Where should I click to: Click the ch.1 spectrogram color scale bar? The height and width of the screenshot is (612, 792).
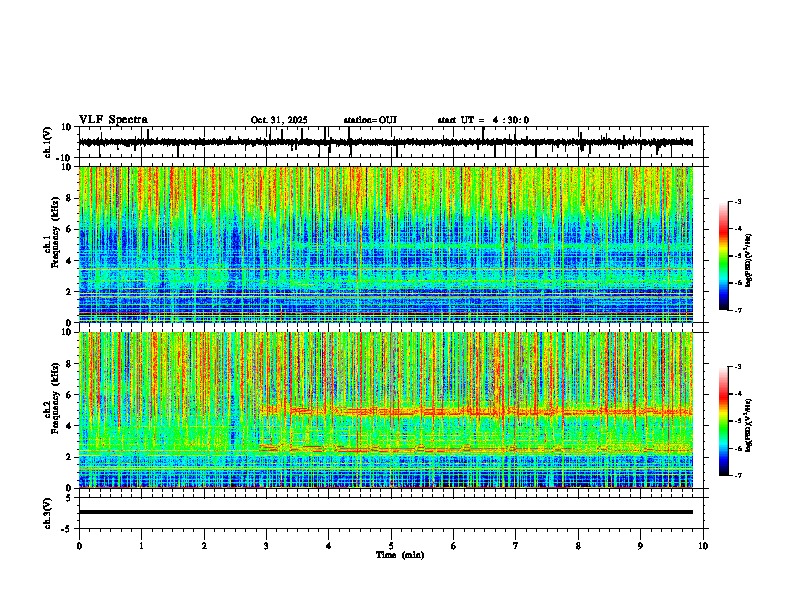coord(723,256)
